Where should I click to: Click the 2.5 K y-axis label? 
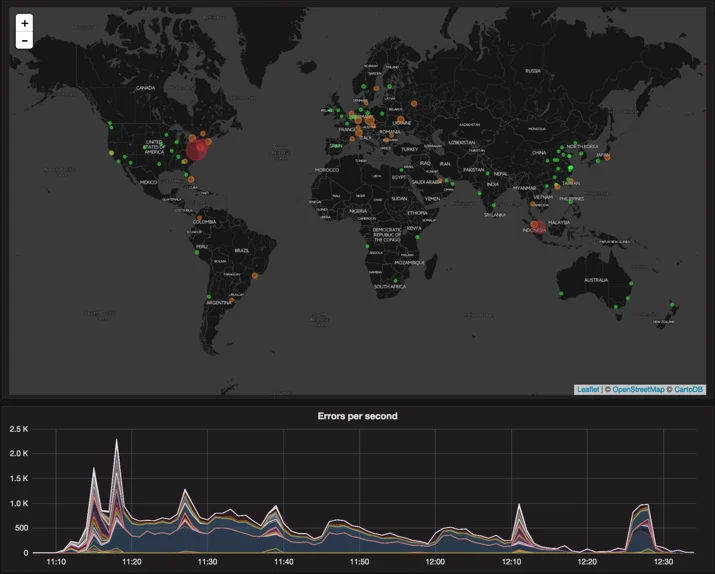[19, 429]
